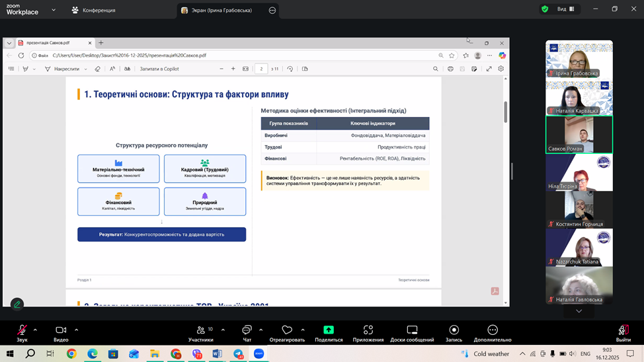Click the green annotation pencil icon
The height and width of the screenshot is (362, 644).
17,304
